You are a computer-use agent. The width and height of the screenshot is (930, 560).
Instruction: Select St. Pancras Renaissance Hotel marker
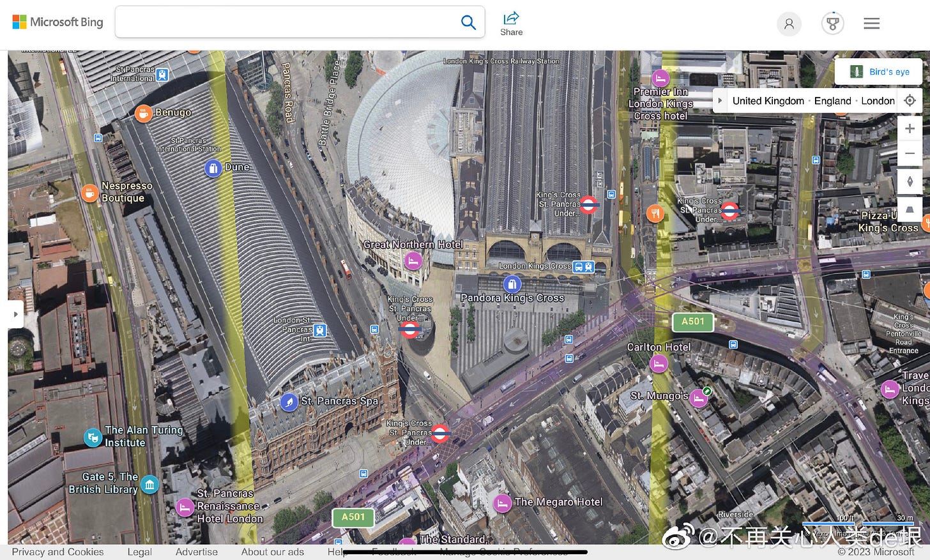185,508
